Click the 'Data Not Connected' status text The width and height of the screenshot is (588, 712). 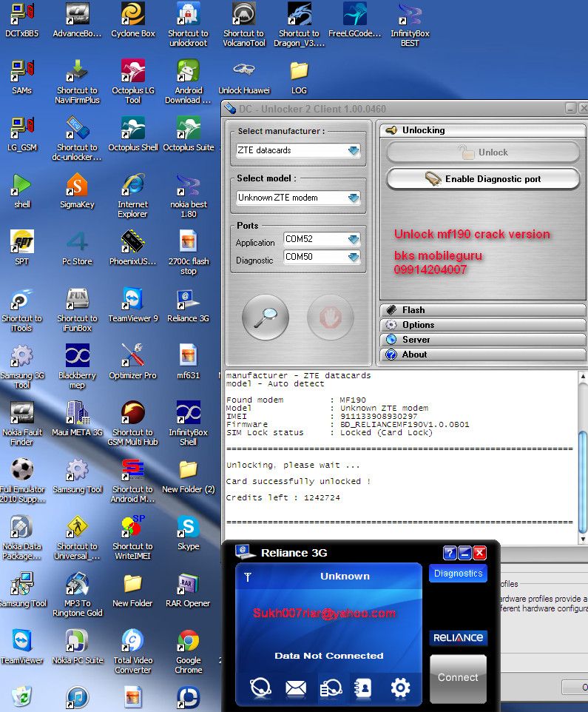(329, 656)
